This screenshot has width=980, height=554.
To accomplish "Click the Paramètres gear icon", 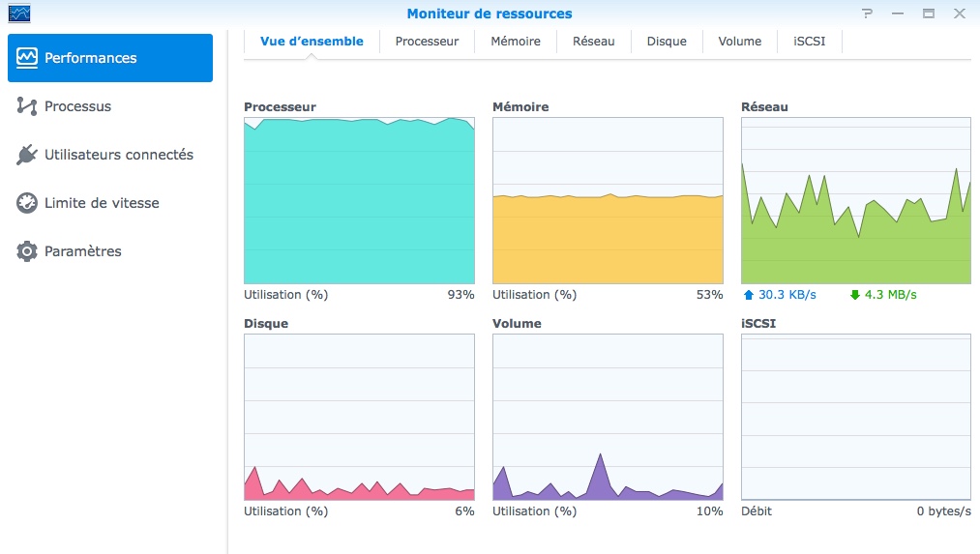I will coord(27,251).
